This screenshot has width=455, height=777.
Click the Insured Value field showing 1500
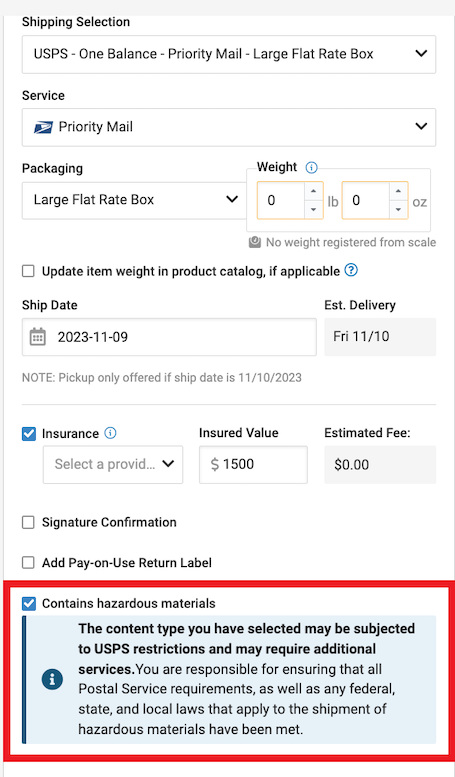253,464
